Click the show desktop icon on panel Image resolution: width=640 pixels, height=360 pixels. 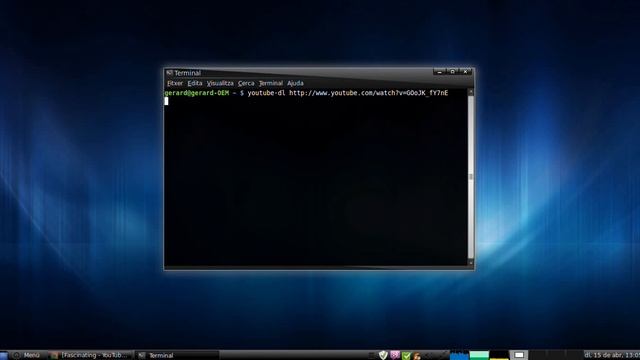click(x=4, y=355)
